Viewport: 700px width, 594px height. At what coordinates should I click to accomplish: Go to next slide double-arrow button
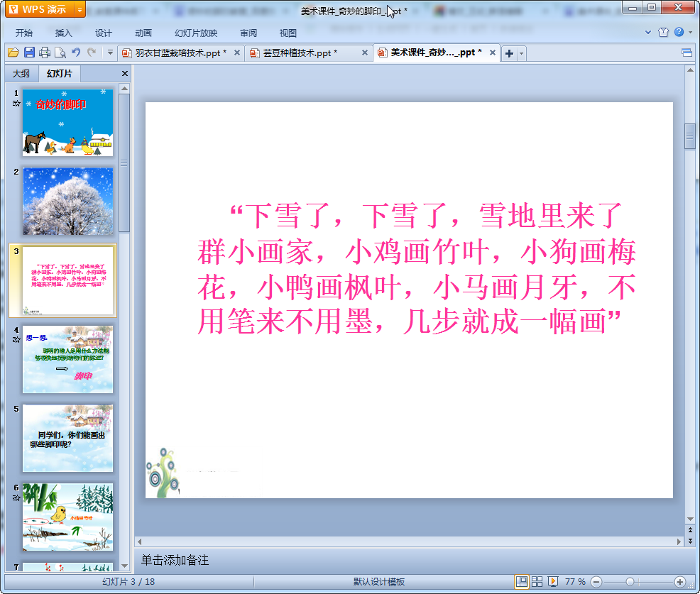tap(690, 541)
